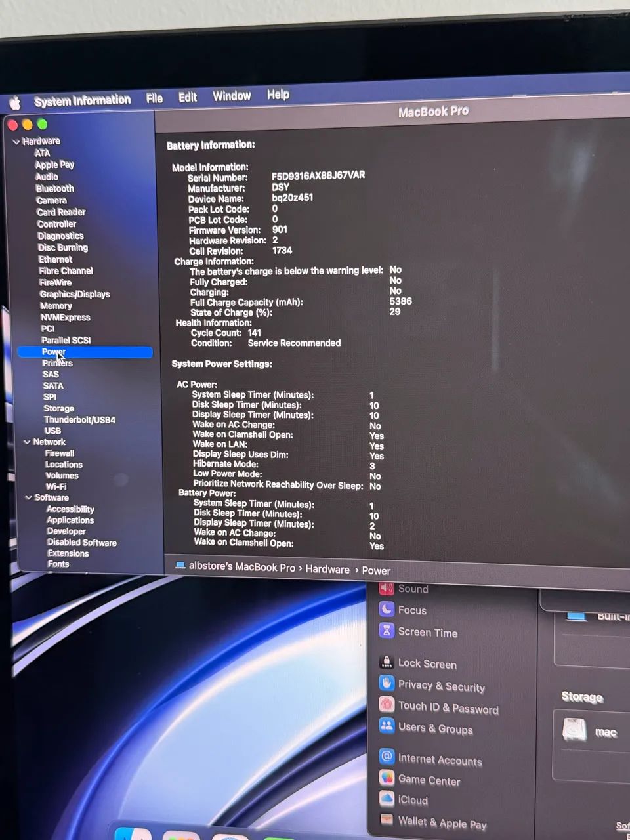Screen dimensions: 630x840
Task: Select Parallel SCSI in the sidebar
Action: (66, 340)
